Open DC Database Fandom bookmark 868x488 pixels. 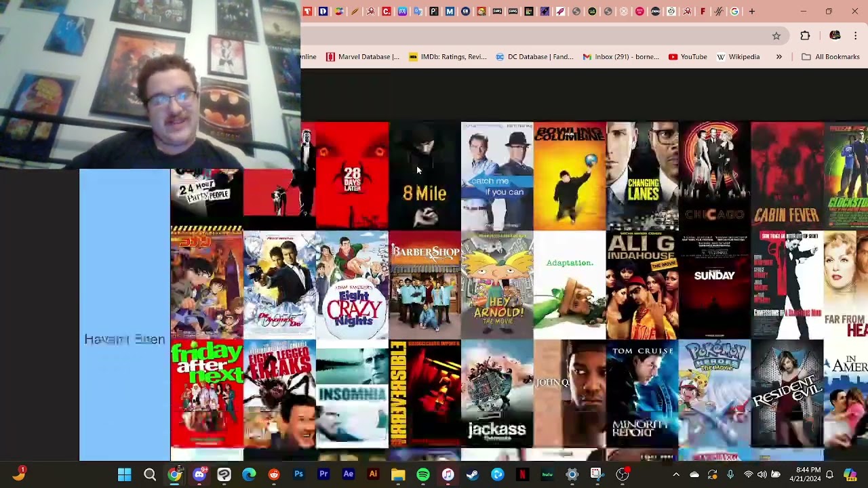point(534,57)
